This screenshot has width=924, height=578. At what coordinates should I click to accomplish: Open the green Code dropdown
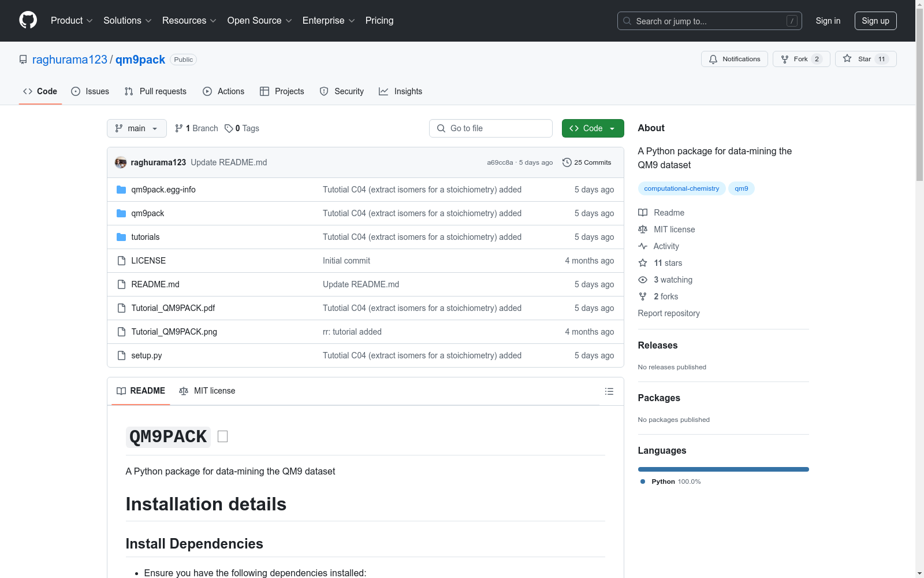[x=593, y=128]
